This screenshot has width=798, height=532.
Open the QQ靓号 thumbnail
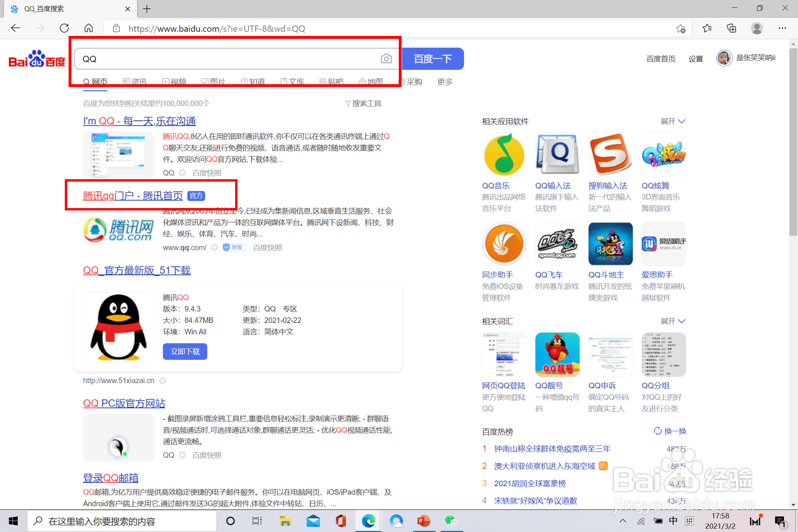[x=557, y=354]
